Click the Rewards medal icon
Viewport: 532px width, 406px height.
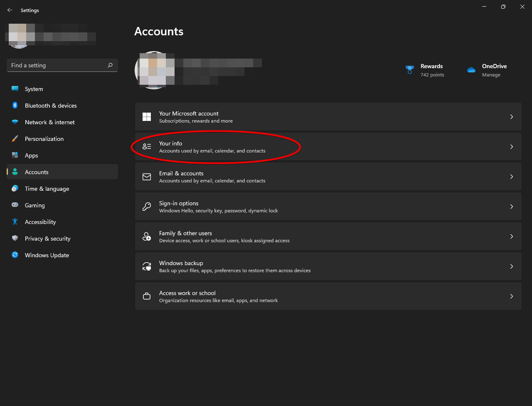click(410, 70)
